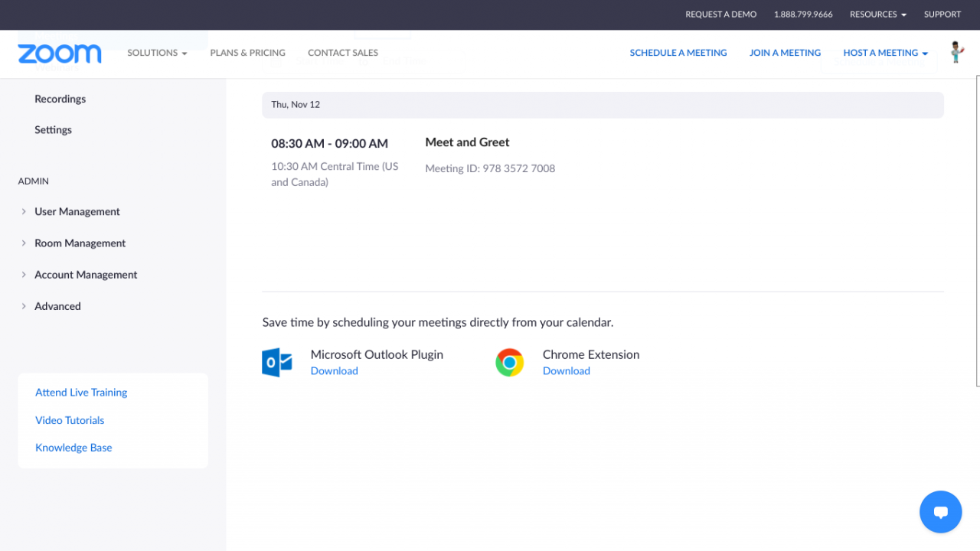980x551 pixels.
Task: Click the Zoom logo
Action: [60, 54]
